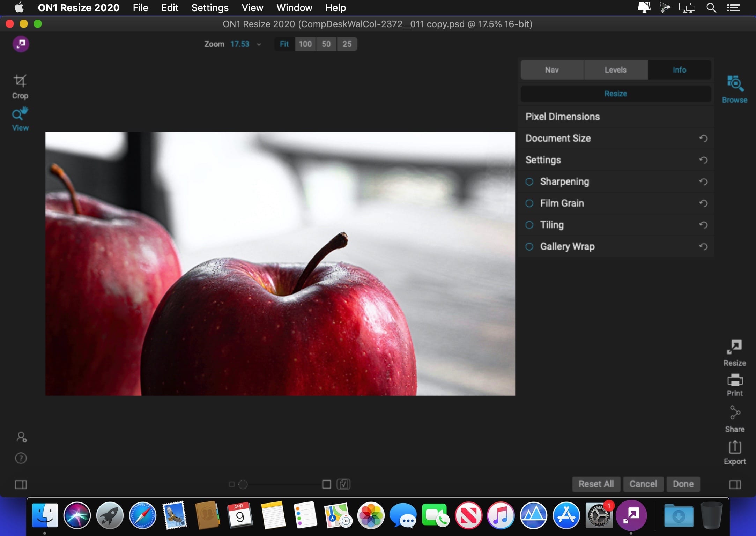This screenshot has width=756, height=536.
Task: Open the help question mark icon
Action: click(x=21, y=458)
